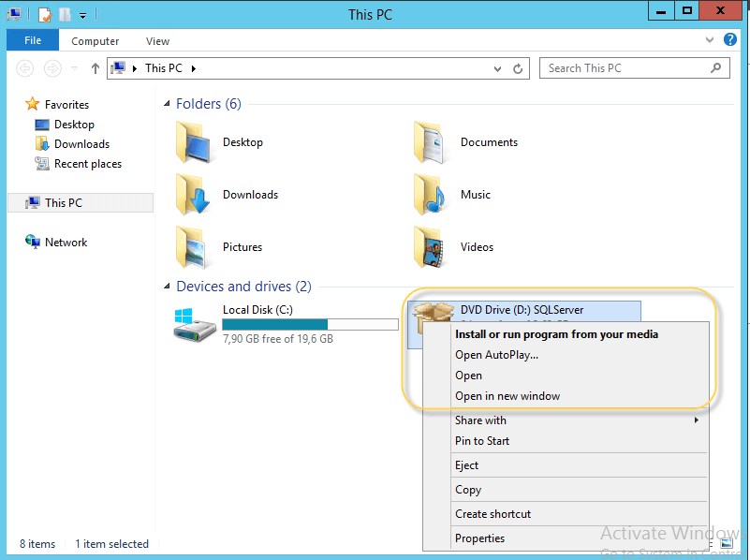Click the File menu button
Image resolution: width=750 pixels, height=560 pixels.
click(x=33, y=41)
